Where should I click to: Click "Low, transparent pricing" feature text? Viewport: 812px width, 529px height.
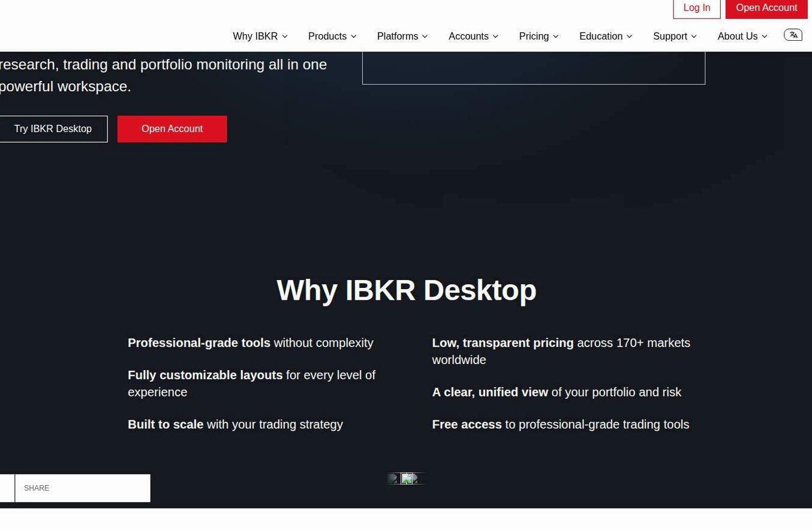click(x=561, y=351)
